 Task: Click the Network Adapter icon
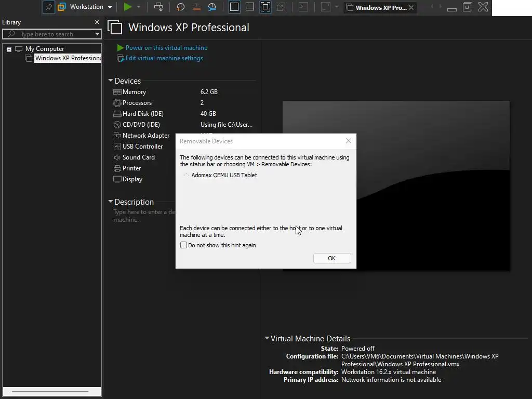(117, 136)
